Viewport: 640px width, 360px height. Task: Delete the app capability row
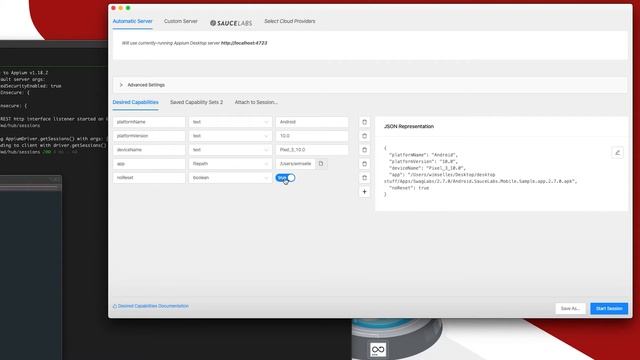click(364, 164)
